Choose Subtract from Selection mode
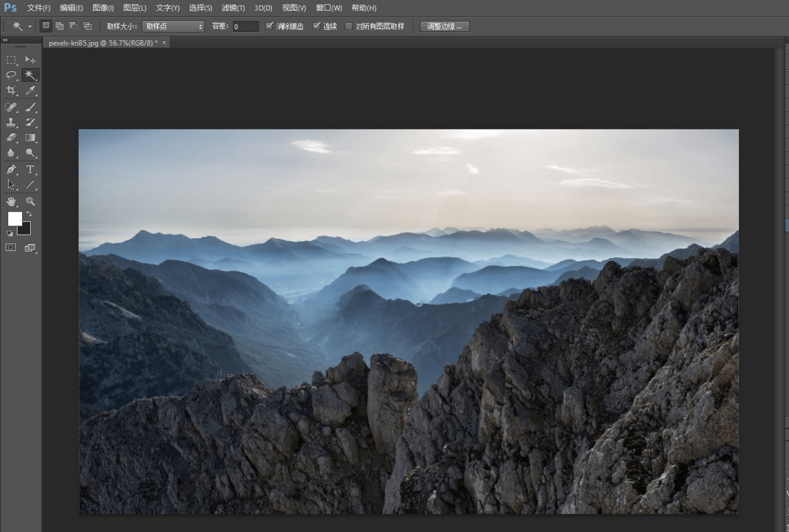Viewport: 789px width, 532px height. pos(73,26)
